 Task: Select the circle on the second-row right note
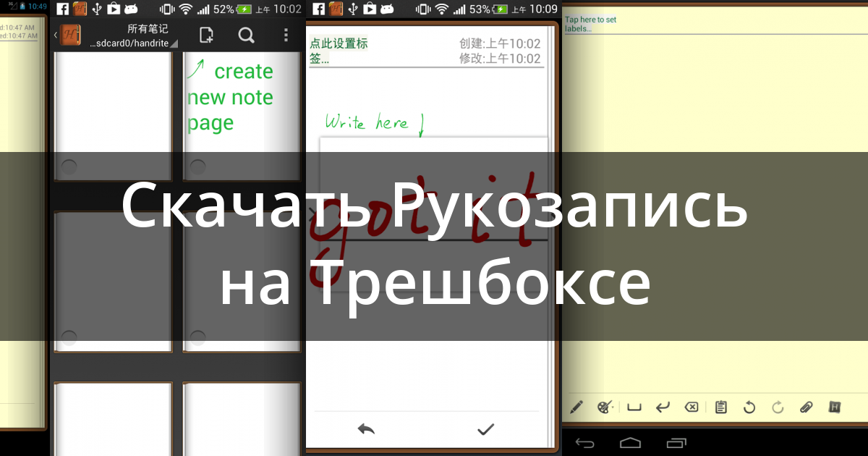[x=197, y=337]
